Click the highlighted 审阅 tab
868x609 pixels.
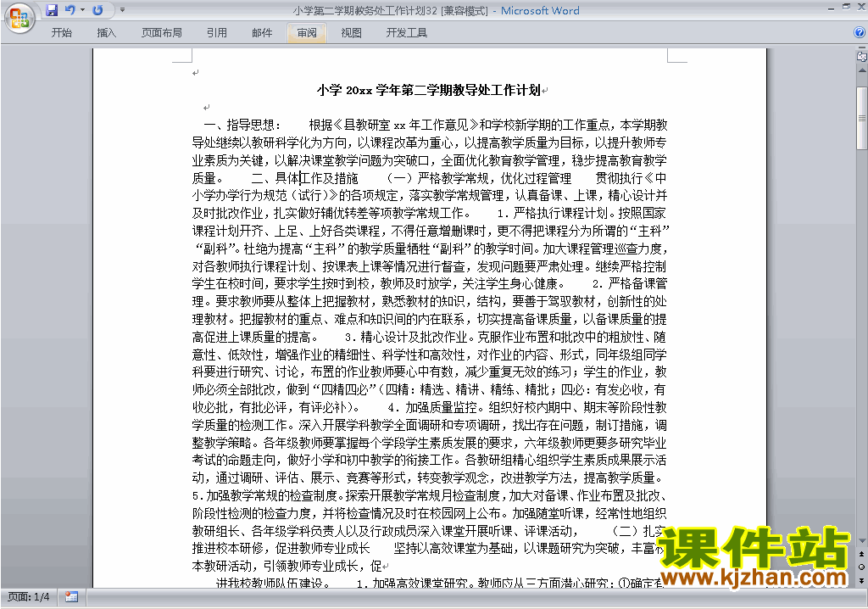click(x=307, y=33)
